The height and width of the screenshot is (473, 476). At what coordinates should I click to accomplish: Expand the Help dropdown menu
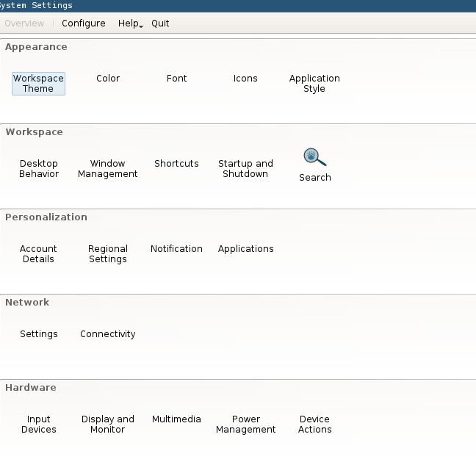(x=130, y=24)
